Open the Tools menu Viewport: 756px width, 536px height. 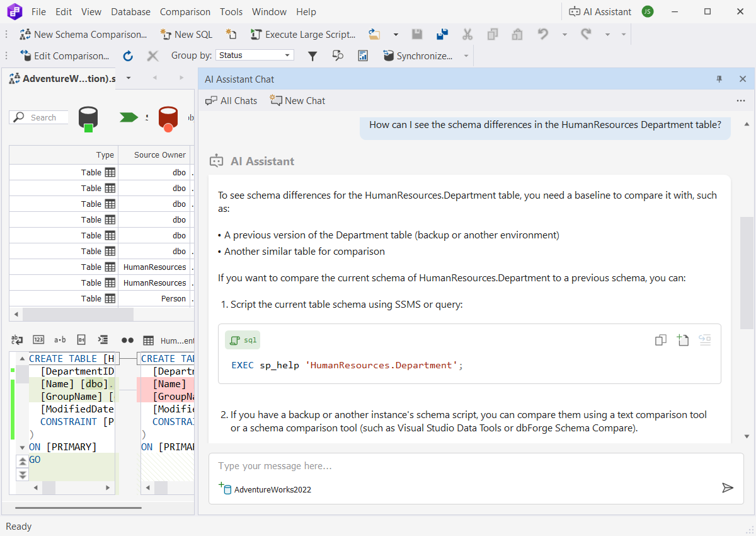(x=231, y=11)
